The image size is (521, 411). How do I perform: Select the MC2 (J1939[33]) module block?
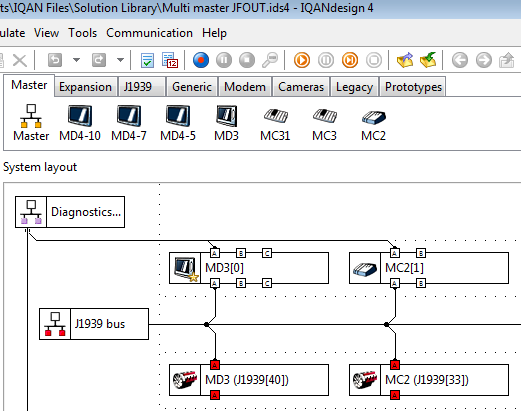pyautogui.click(x=429, y=380)
